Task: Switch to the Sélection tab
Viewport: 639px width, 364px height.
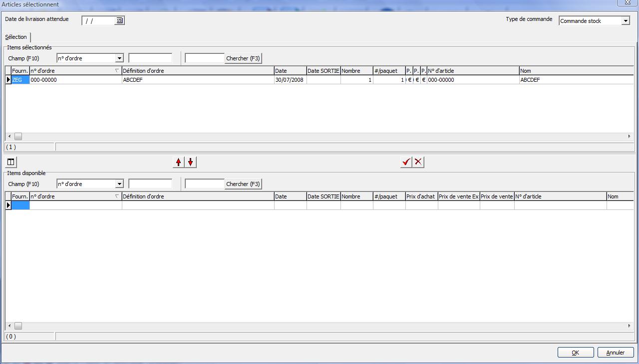Action: (16, 37)
